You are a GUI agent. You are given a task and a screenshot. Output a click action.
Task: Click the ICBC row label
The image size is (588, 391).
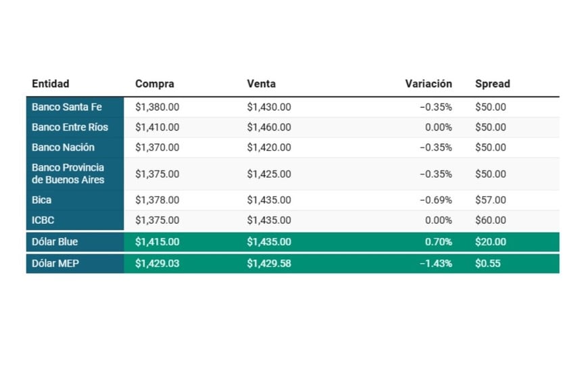[x=44, y=221]
